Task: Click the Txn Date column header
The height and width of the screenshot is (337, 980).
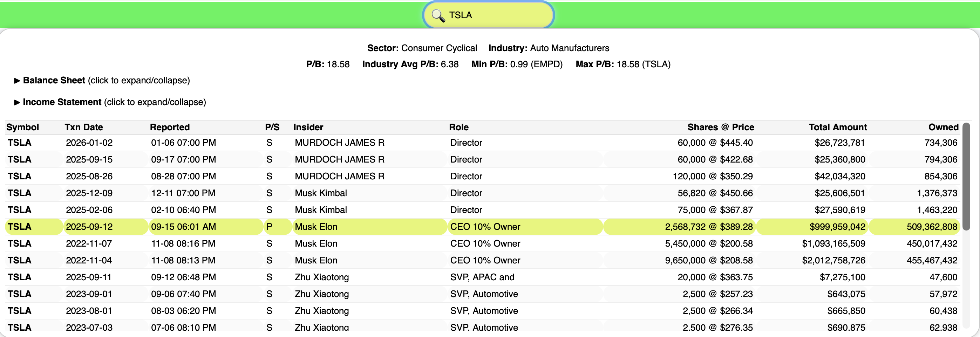Action: [84, 127]
